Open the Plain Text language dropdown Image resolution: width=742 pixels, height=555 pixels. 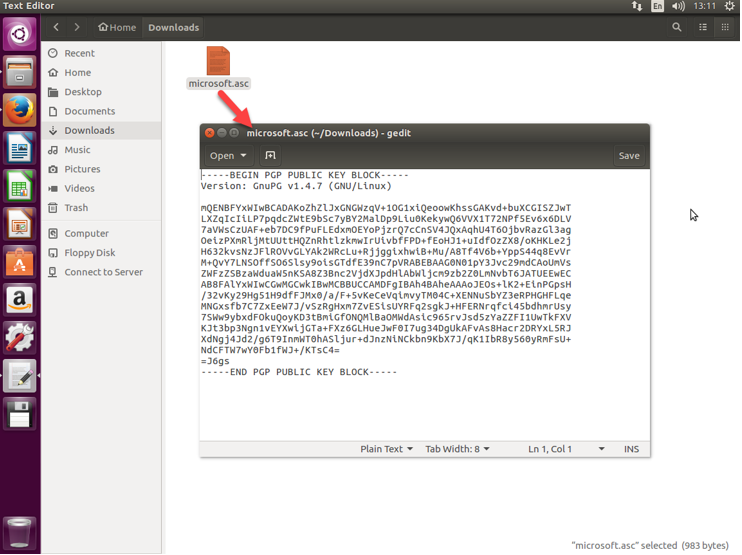[x=386, y=449]
